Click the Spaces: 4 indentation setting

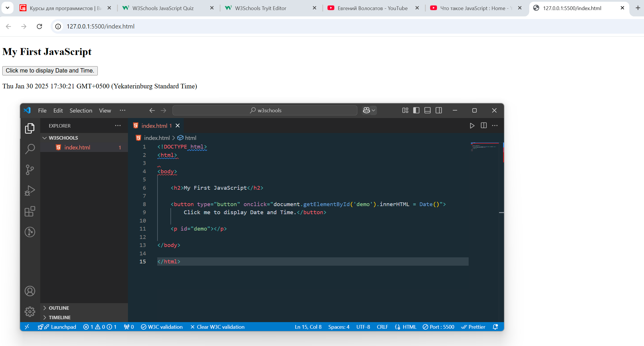(339, 327)
